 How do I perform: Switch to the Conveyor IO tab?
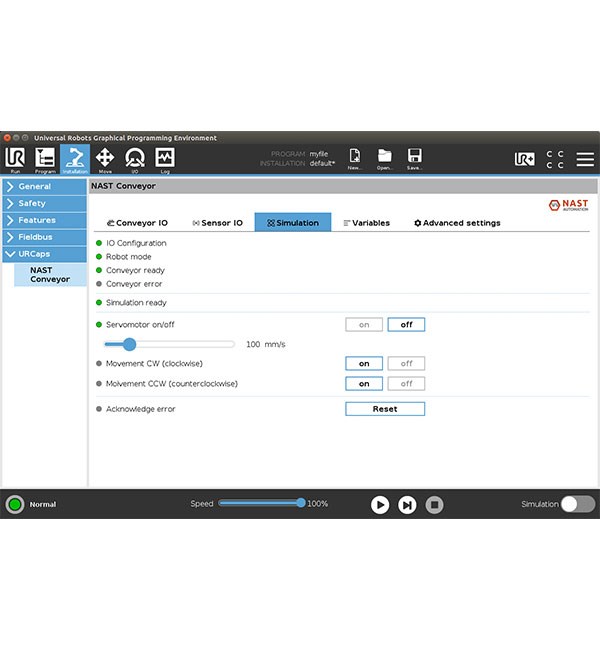pos(137,223)
